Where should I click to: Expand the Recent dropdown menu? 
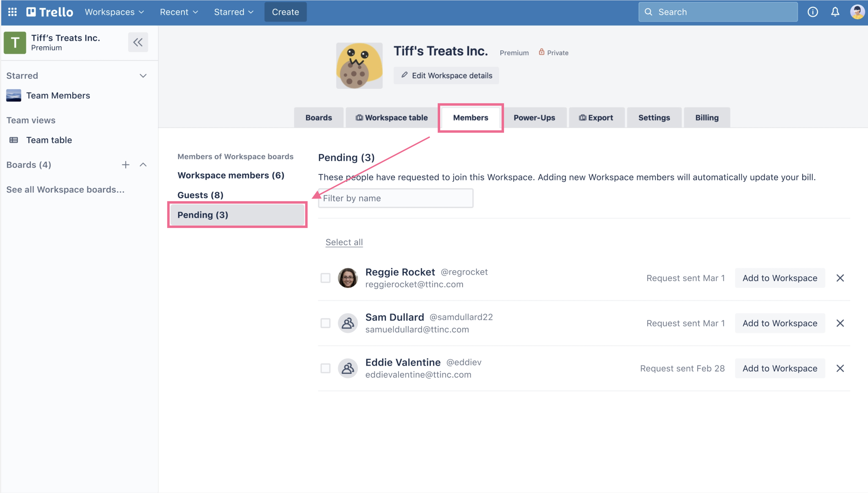pos(179,11)
